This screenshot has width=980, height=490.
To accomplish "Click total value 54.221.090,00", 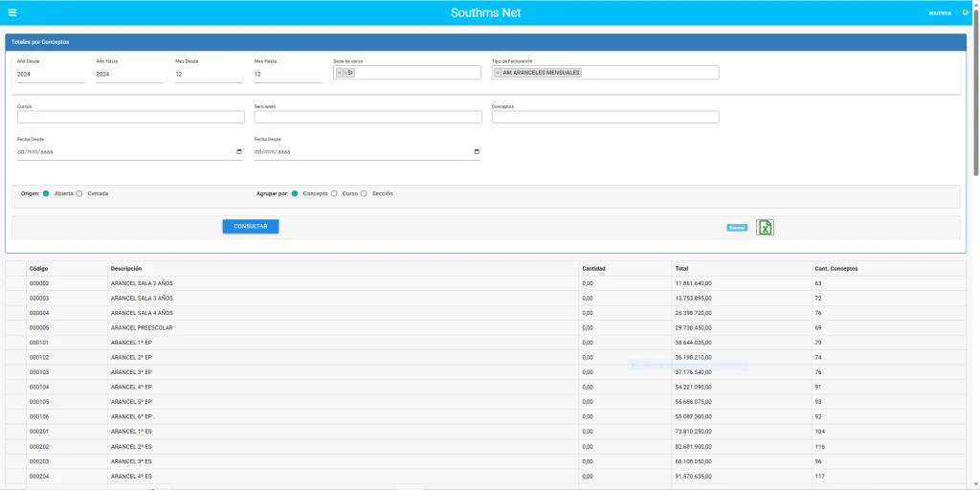I will pos(693,388).
